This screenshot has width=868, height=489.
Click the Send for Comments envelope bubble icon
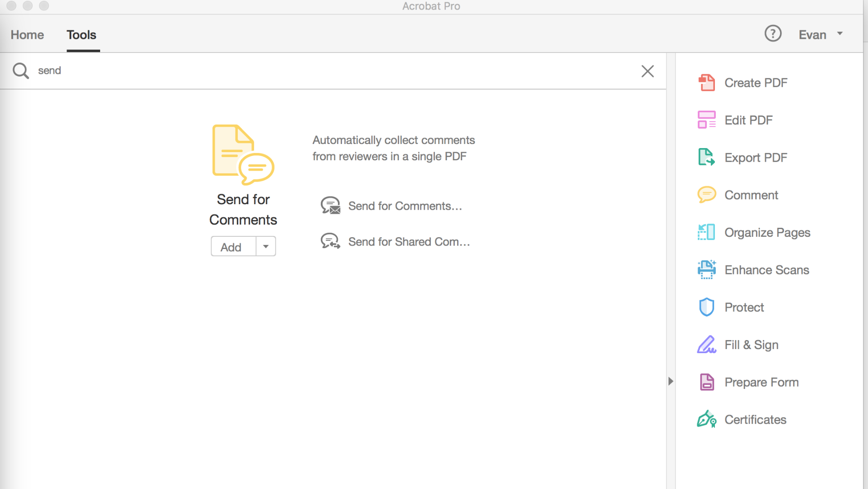pos(330,206)
